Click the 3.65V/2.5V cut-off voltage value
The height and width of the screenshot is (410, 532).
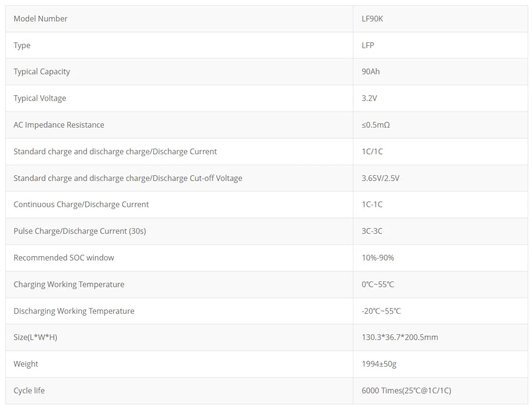[381, 178]
